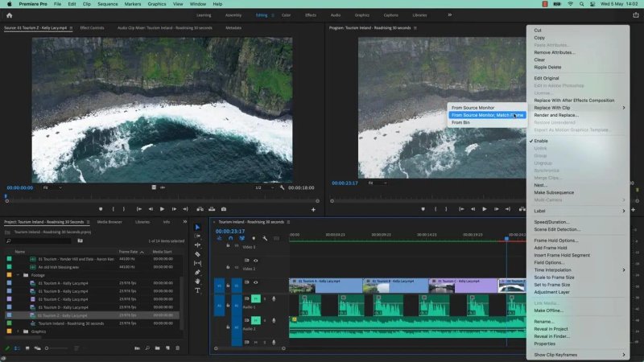
Task: Select the Hand tool
Action: coord(197,281)
